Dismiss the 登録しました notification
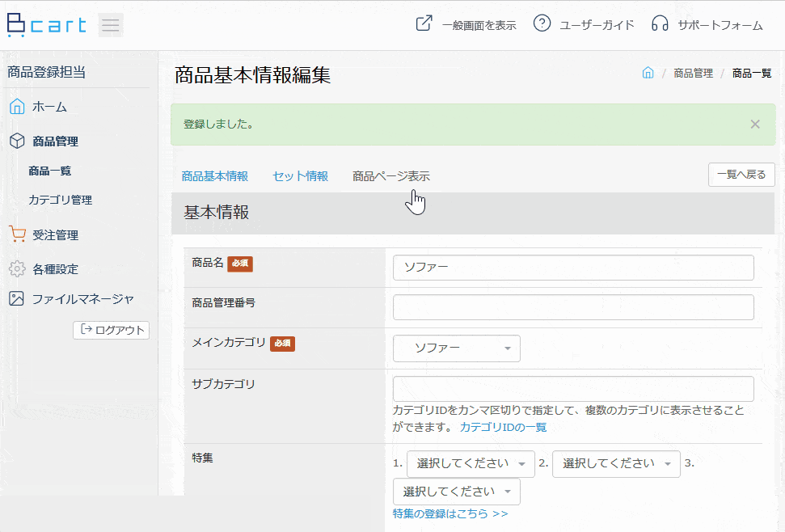The width and height of the screenshot is (785, 532). pyautogui.click(x=755, y=125)
